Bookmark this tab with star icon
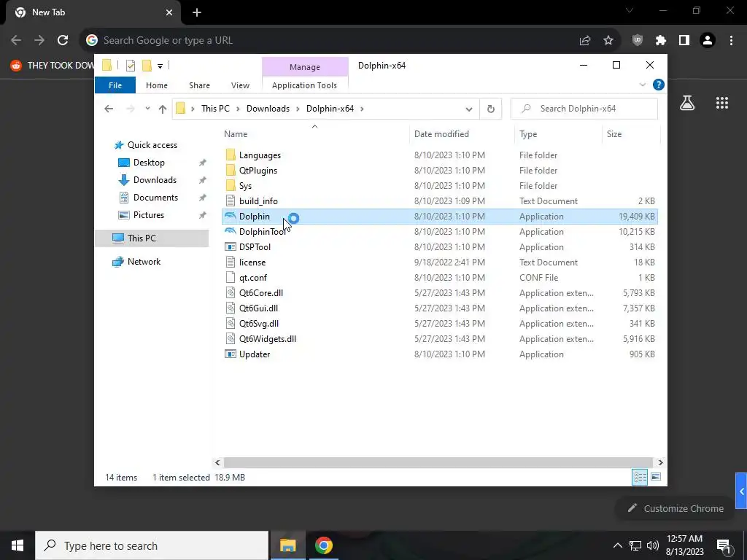 pos(608,41)
